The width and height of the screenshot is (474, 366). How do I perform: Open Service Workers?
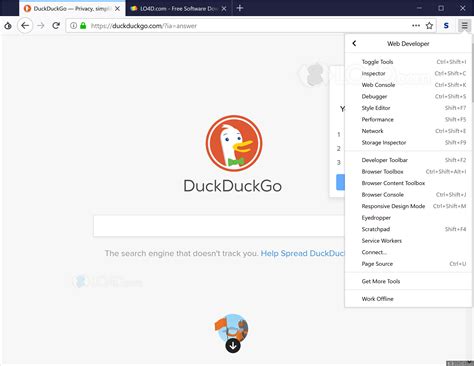tap(408, 241)
